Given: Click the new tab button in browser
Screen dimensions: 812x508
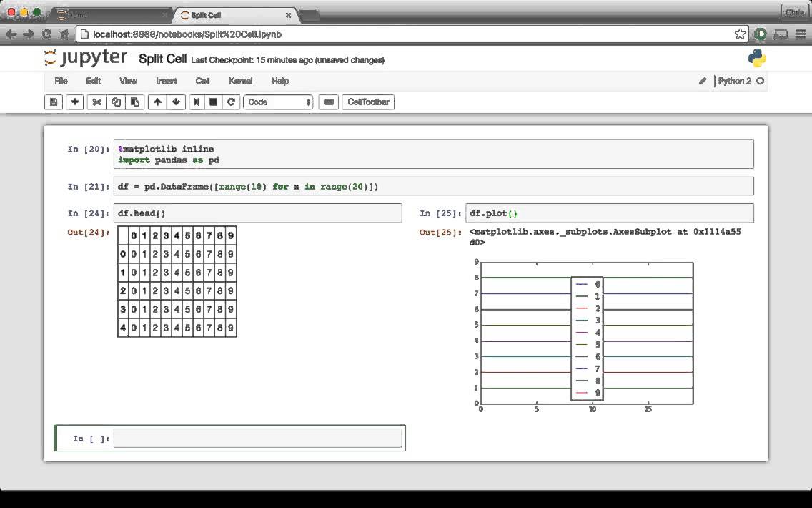Looking at the screenshot, I should [x=309, y=16].
